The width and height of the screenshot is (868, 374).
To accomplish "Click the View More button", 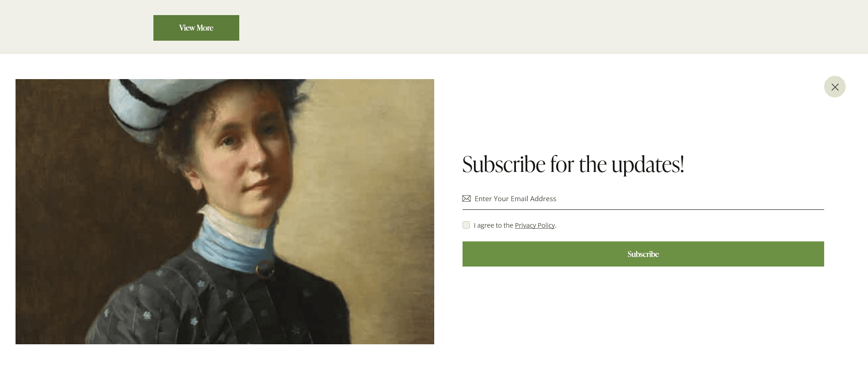I will [x=196, y=28].
